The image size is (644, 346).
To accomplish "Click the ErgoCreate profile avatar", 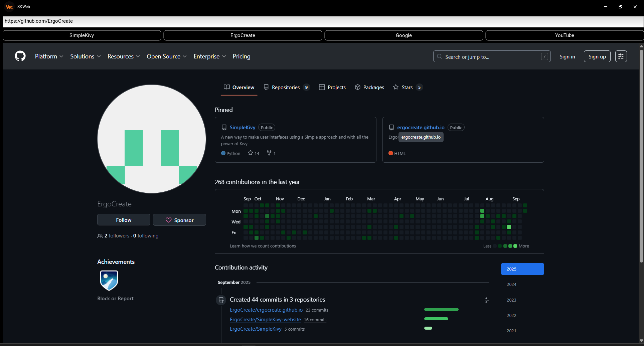I will click(152, 139).
